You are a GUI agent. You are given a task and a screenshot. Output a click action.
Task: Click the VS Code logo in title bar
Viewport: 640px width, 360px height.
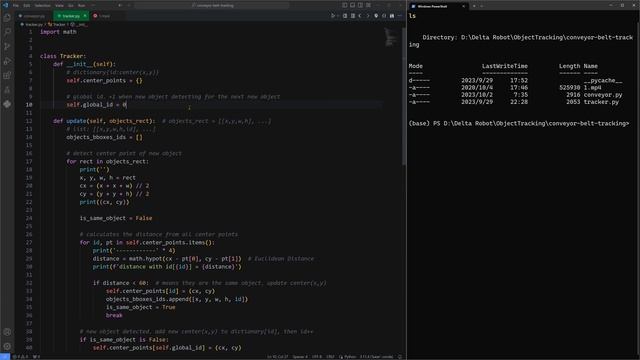click(5, 5)
